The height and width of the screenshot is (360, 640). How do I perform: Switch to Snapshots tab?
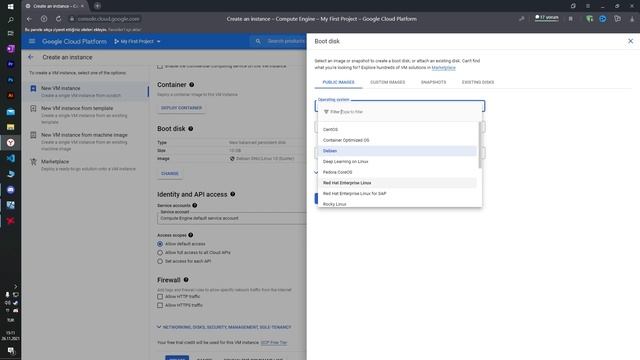click(x=433, y=82)
